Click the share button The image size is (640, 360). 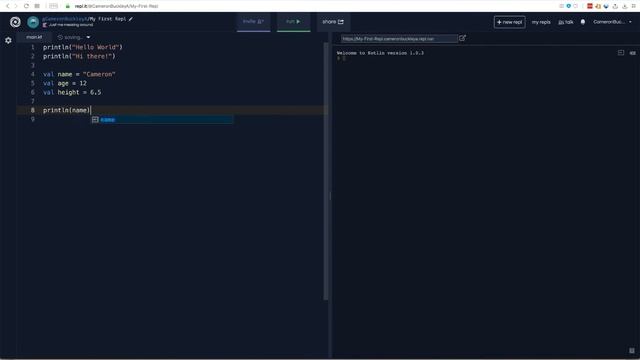click(x=333, y=22)
